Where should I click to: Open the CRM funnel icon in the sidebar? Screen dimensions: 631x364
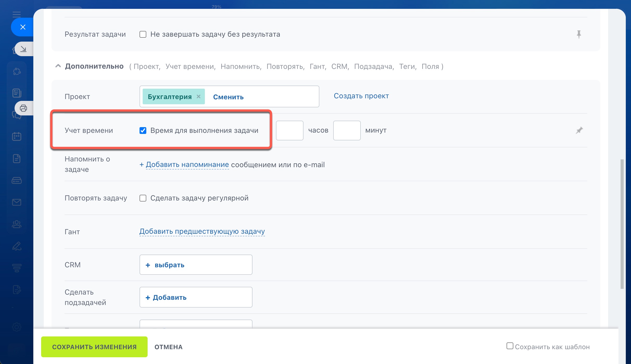[x=17, y=268]
